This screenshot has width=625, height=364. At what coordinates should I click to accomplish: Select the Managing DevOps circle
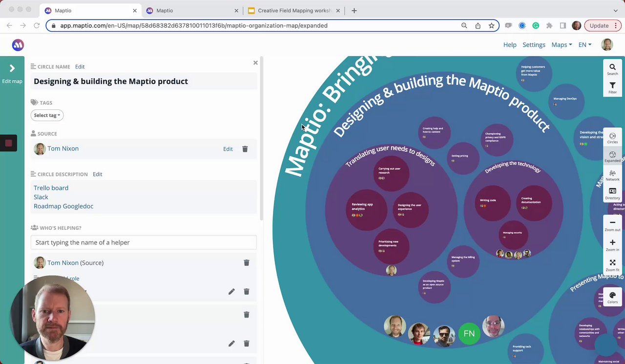click(566, 101)
